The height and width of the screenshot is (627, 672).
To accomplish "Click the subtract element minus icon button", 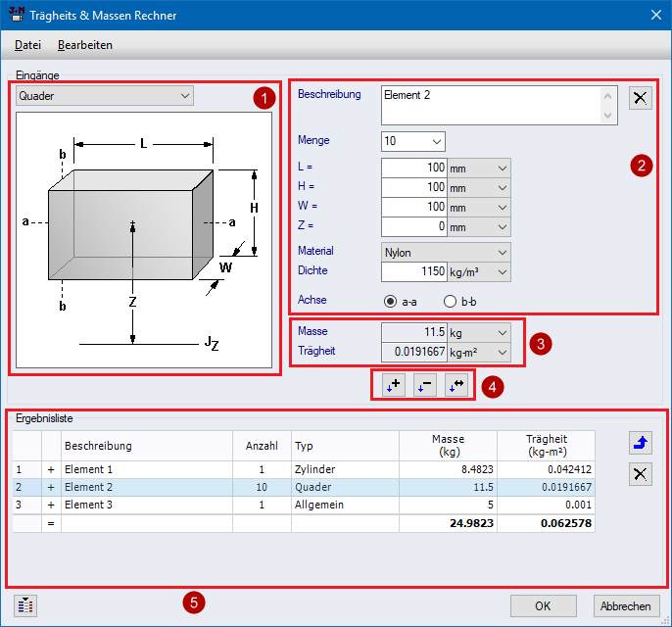I will click(x=424, y=386).
